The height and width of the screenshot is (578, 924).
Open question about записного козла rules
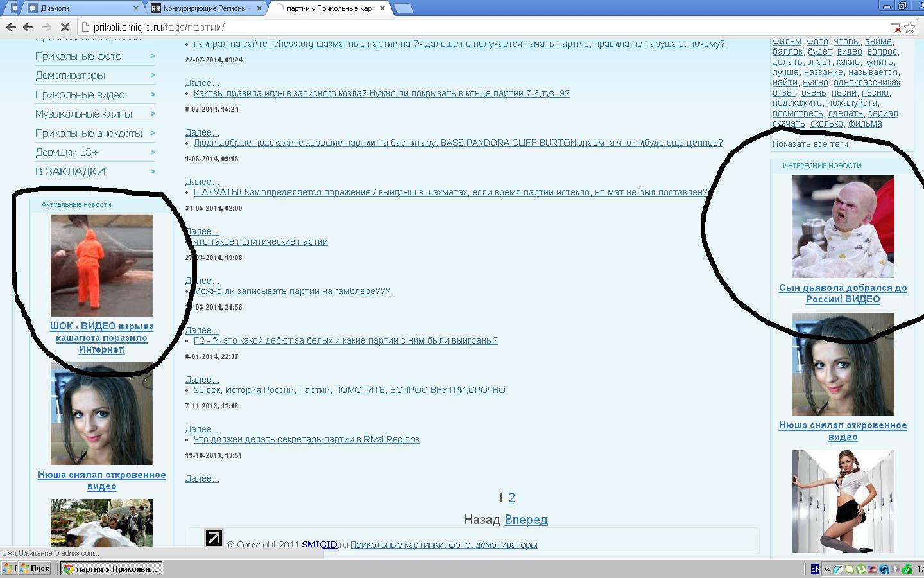coord(382,93)
